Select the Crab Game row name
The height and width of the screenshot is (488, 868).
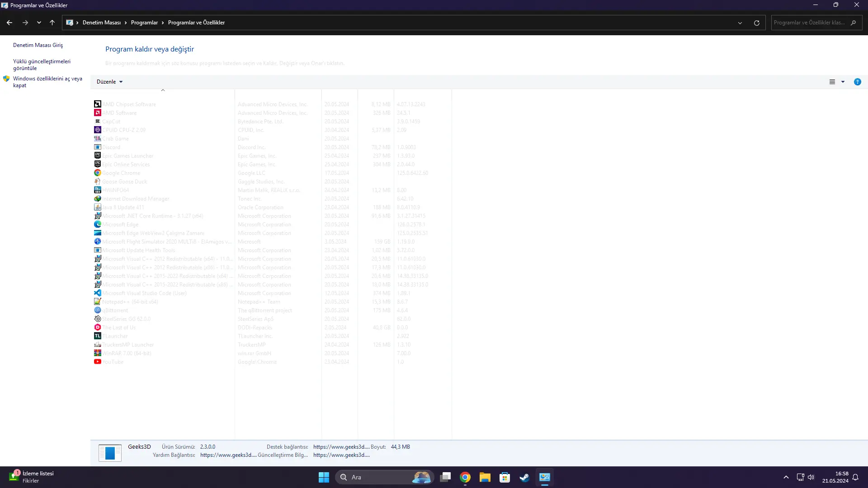(x=115, y=139)
